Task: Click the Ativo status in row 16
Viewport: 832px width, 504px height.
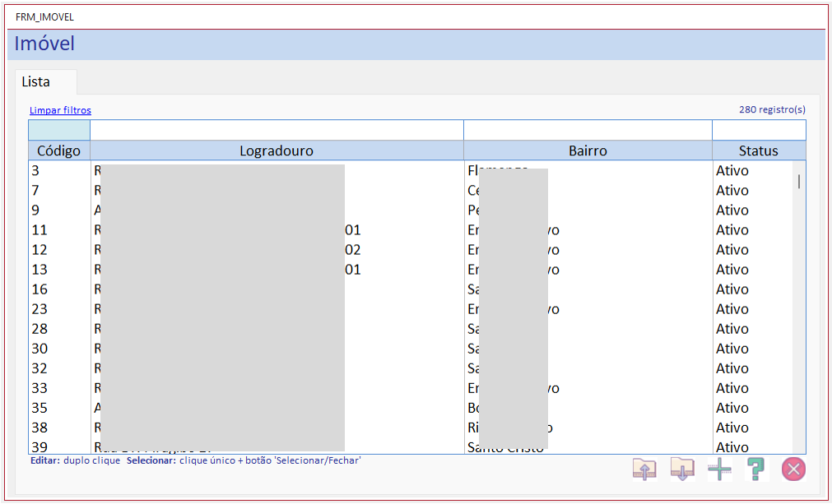Action: tap(732, 289)
